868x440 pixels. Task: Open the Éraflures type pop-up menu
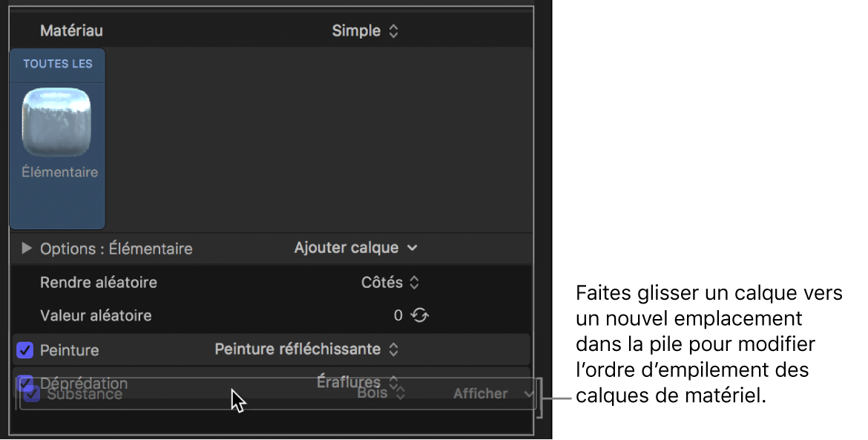point(357,382)
